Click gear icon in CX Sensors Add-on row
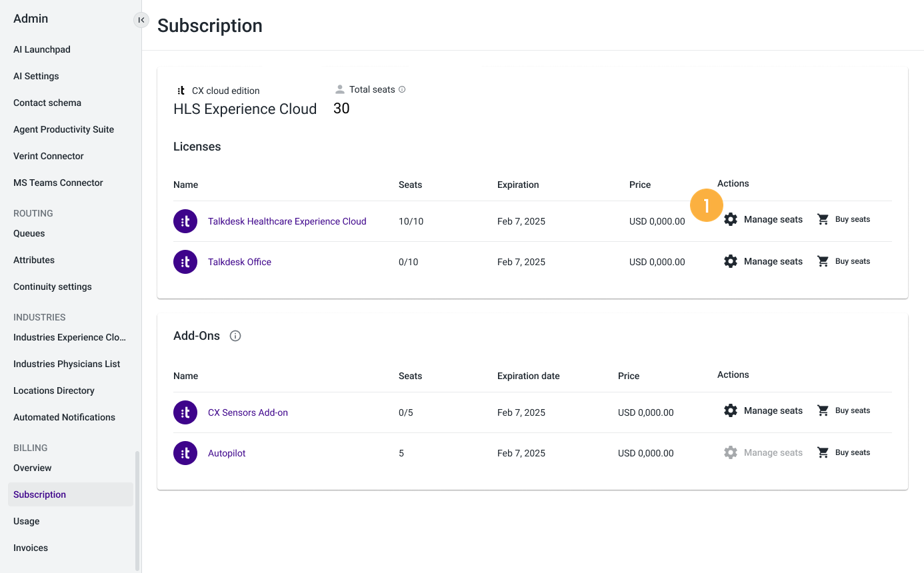 (x=731, y=410)
